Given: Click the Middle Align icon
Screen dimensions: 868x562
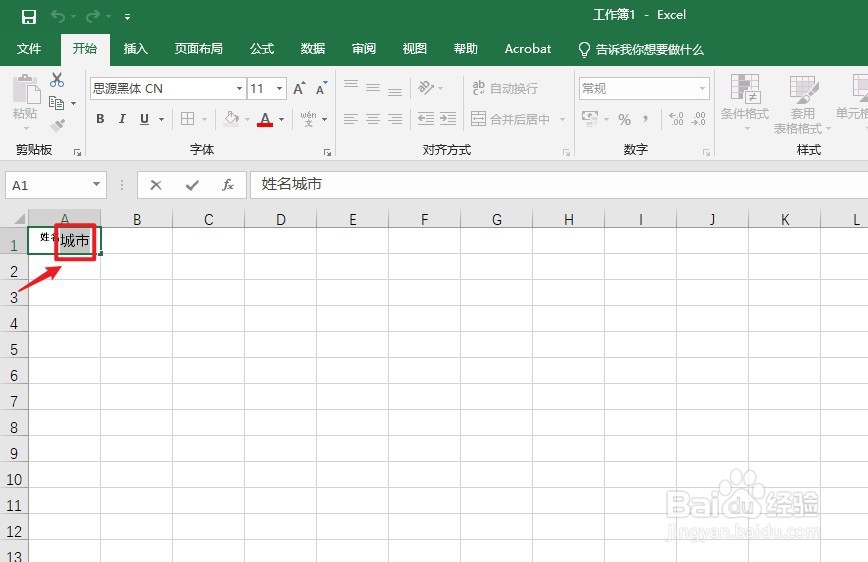Looking at the screenshot, I should (373, 87).
